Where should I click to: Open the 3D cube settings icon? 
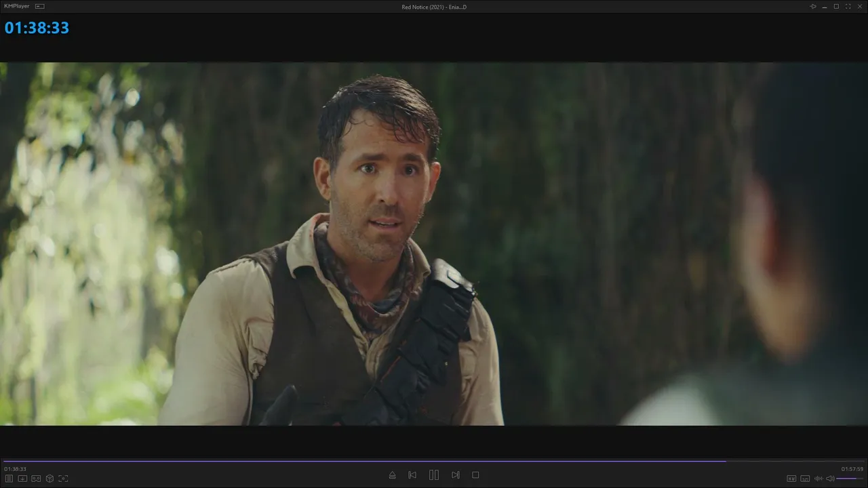pos(50,479)
